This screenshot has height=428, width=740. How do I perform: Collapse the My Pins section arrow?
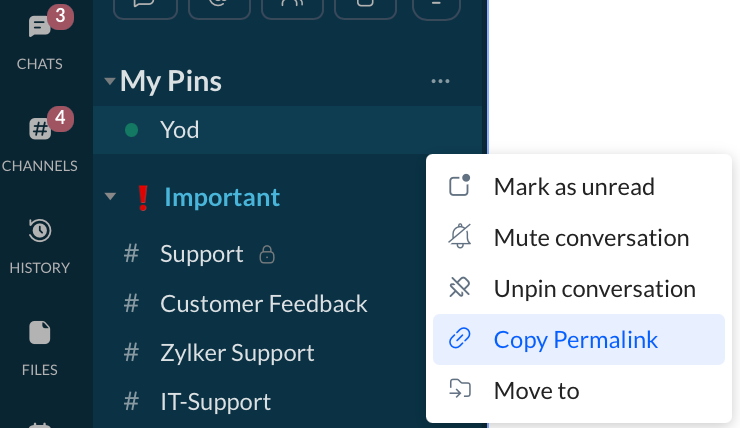109,81
